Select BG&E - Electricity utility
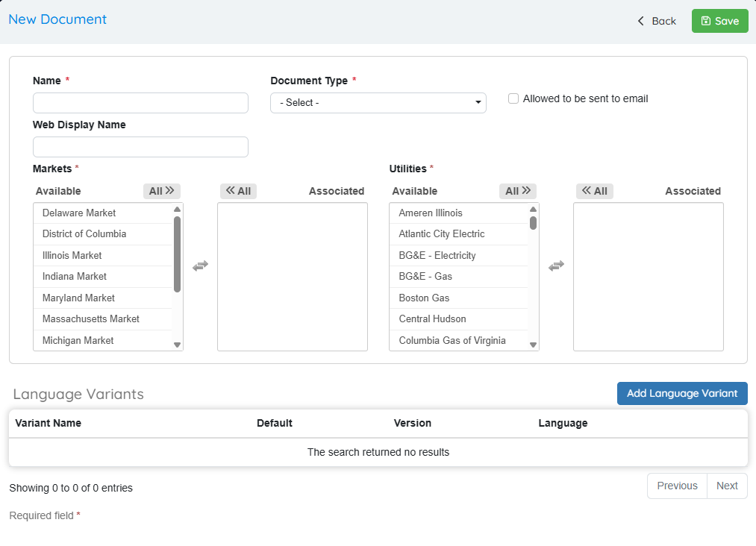The image size is (756, 546). pos(459,255)
